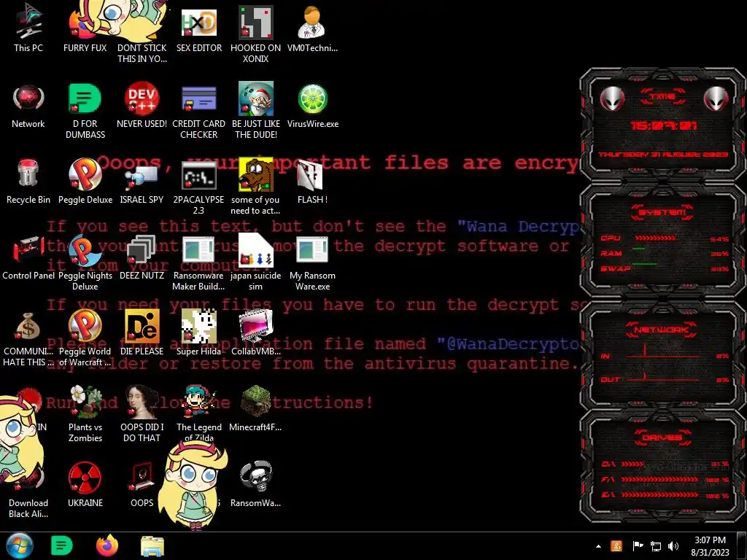This screenshot has height=560, width=747.
Task: Click the DRIVES header on gadget
Action: [x=661, y=437]
